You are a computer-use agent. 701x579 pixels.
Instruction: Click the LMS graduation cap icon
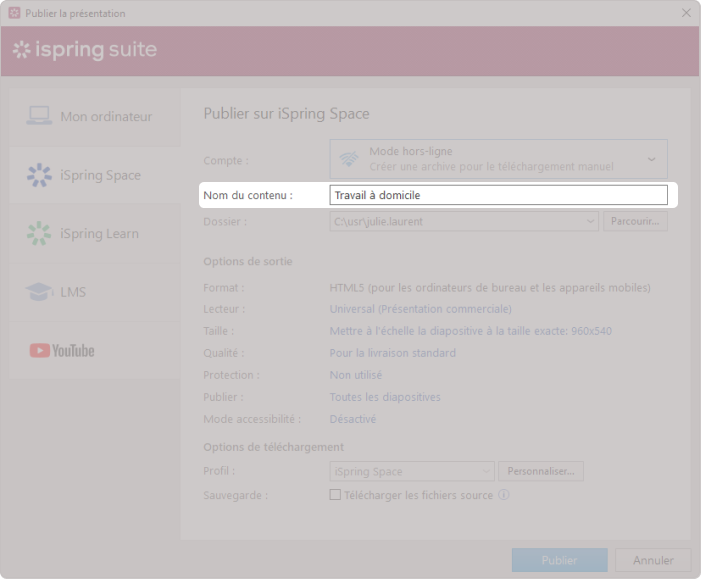point(39,292)
